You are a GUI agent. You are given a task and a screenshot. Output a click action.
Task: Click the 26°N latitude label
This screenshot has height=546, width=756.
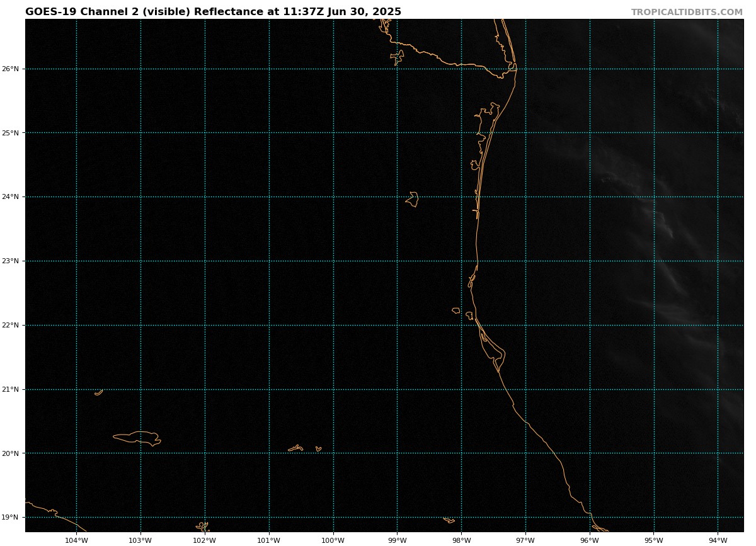coord(11,69)
